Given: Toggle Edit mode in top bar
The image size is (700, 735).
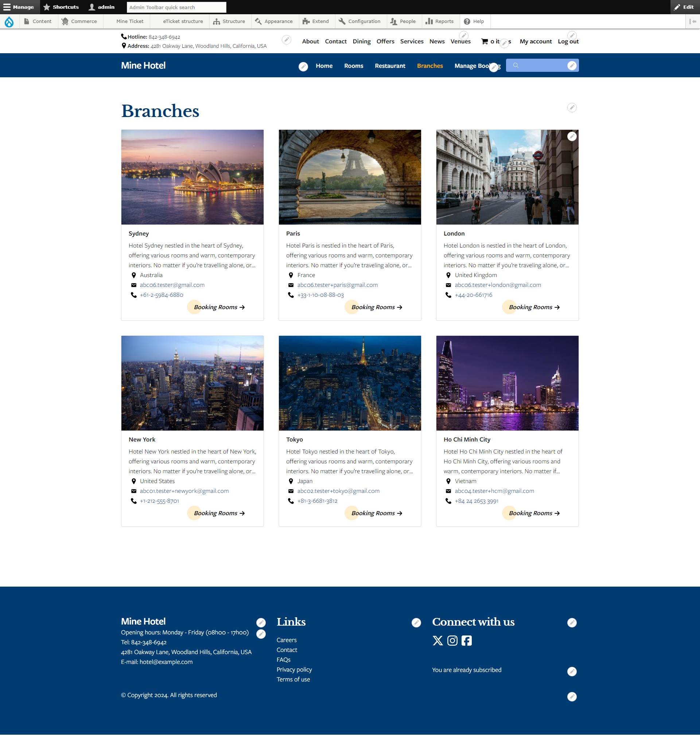Looking at the screenshot, I should click(x=684, y=7).
